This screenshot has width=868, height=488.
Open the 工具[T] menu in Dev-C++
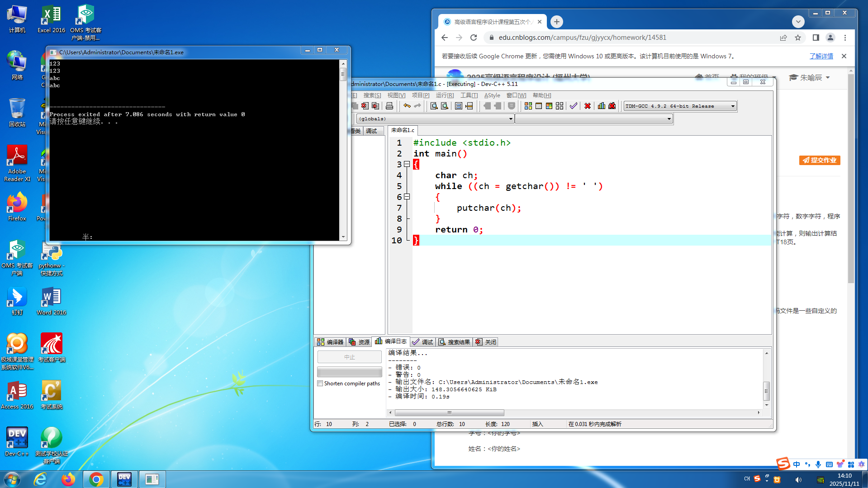(x=469, y=95)
